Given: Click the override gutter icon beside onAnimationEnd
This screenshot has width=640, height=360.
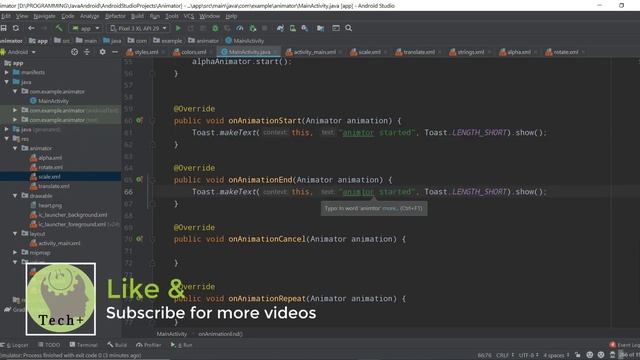Looking at the screenshot, I should click(x=139, y=180).
